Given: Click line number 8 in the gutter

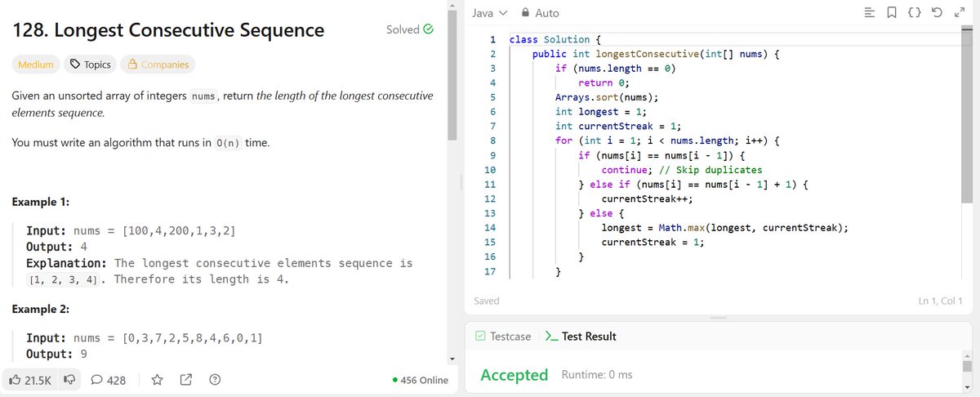Looking at the screenshot, I should tap(492, 141).
